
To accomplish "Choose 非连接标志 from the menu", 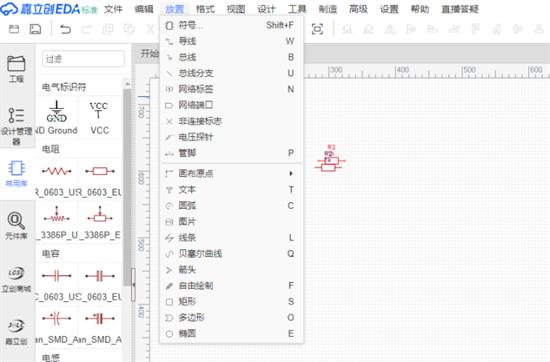I will tap(232, 121).
